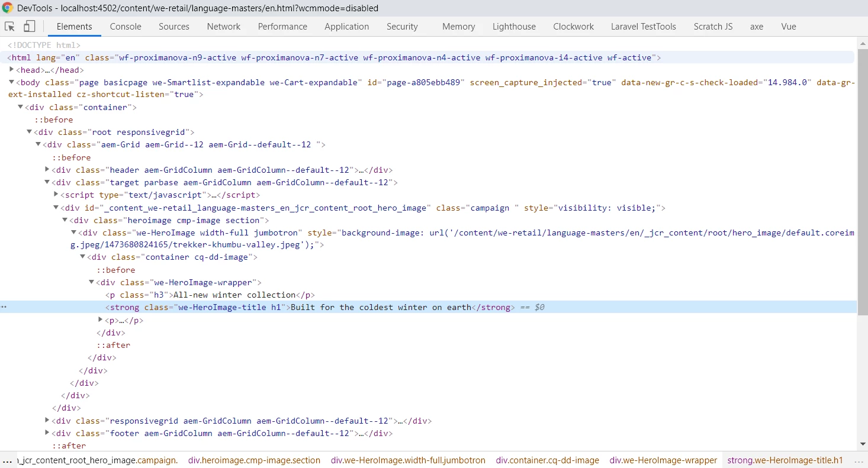The image size is (868, 468).
Task: Expand the collapsed p element below strong
Action: 101,320
